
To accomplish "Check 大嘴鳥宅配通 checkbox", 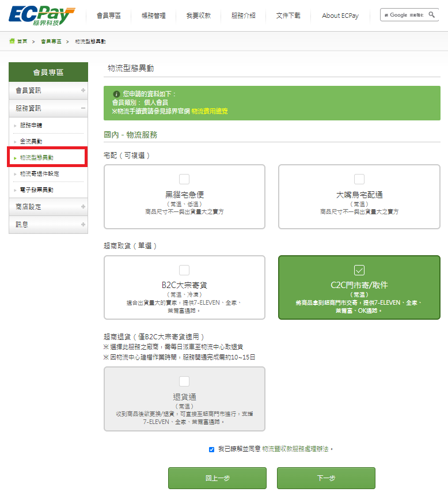I will tap(359, 179).
